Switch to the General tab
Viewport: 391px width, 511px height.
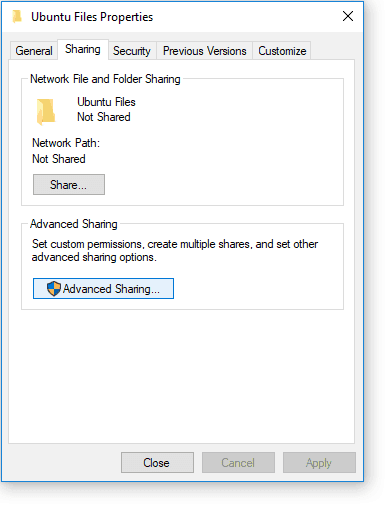34,51
